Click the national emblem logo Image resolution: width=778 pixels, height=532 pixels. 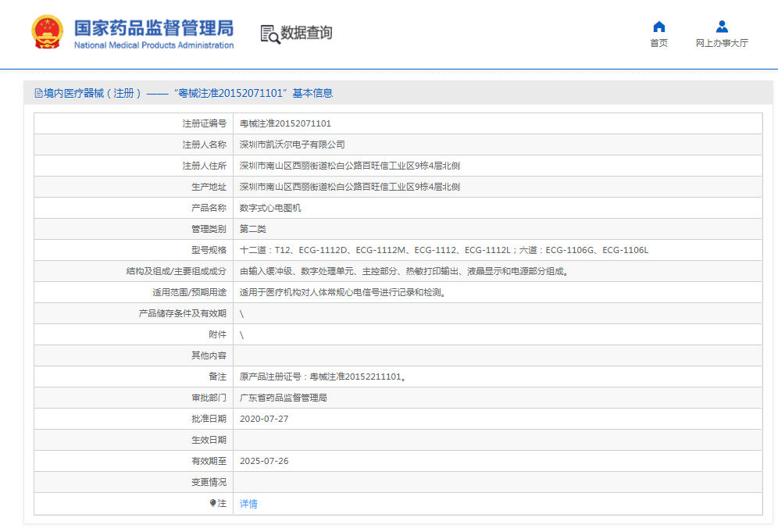[x=48, y=33]
